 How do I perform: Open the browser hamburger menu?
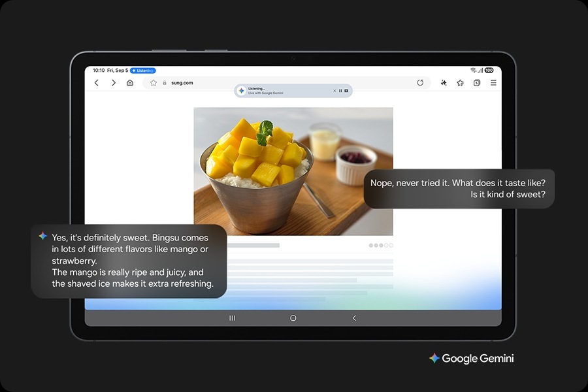(x=493, y=83)
